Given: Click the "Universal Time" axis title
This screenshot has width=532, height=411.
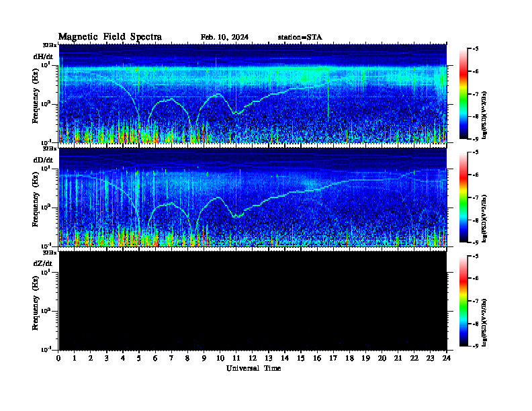Looking at the screenshot, I should [254, 368].
